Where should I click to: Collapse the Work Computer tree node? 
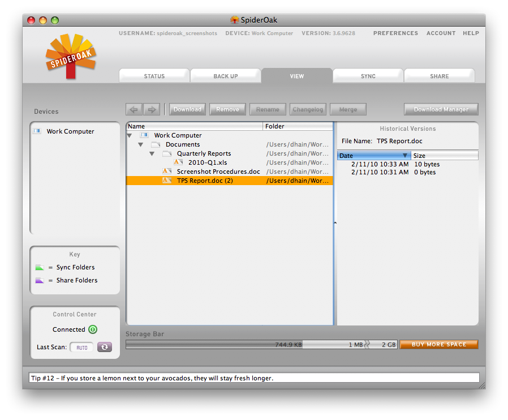click(x=130, y=136)
